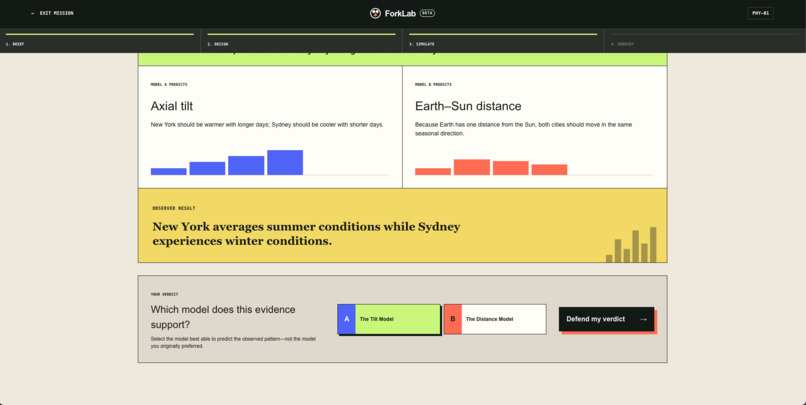Click the bar chart icon in observed result
This screenshot has height=405, width=806.
click(x=631, y=245)
